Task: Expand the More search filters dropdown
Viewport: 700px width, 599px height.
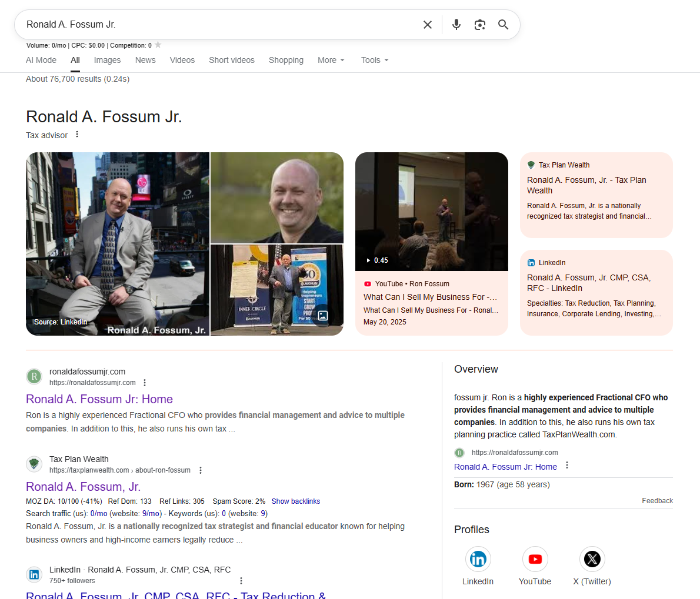Action: (x=331, y=60)
